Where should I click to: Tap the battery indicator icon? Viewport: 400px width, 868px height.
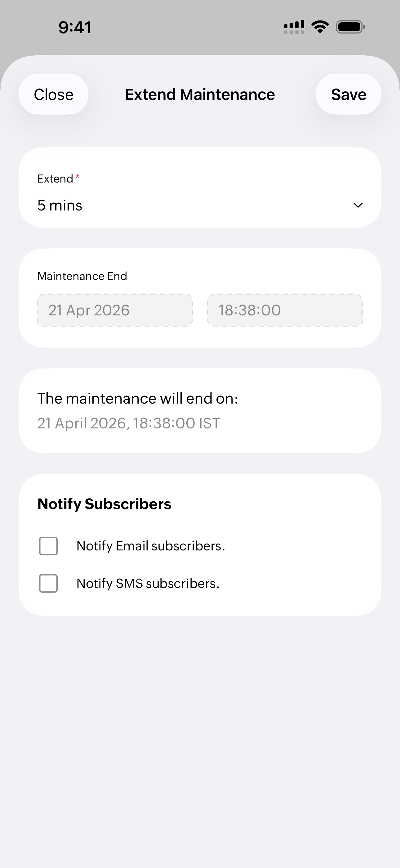coord(350,27)
